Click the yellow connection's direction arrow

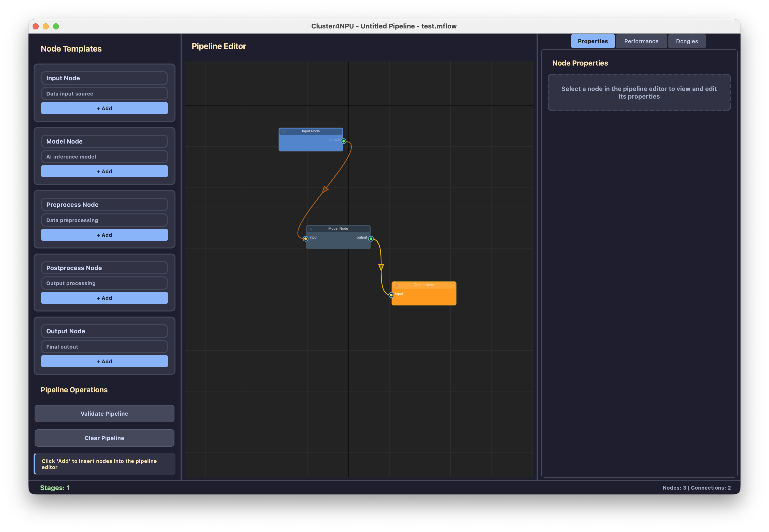(381, 267)
